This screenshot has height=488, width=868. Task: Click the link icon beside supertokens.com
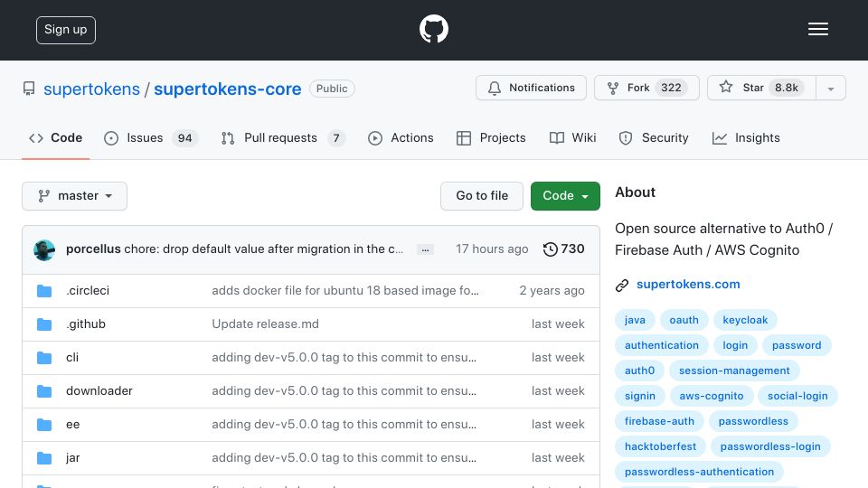pos(622,285)
